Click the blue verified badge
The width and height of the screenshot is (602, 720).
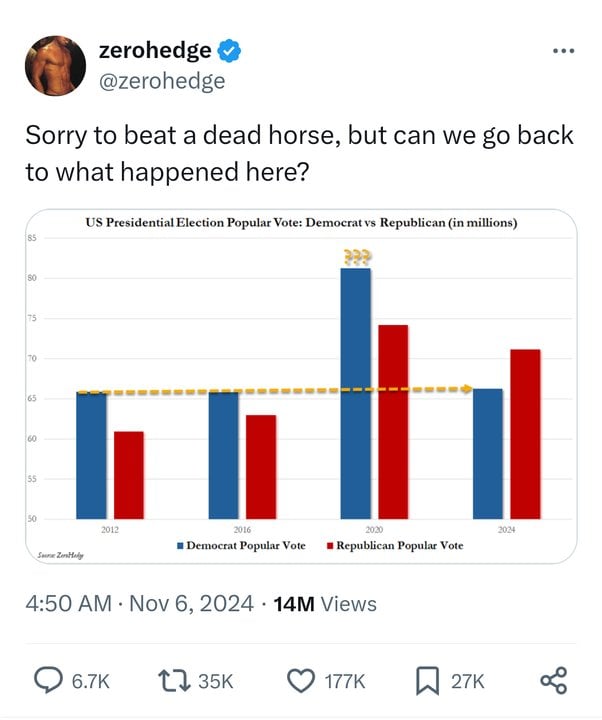pos(229,51)
